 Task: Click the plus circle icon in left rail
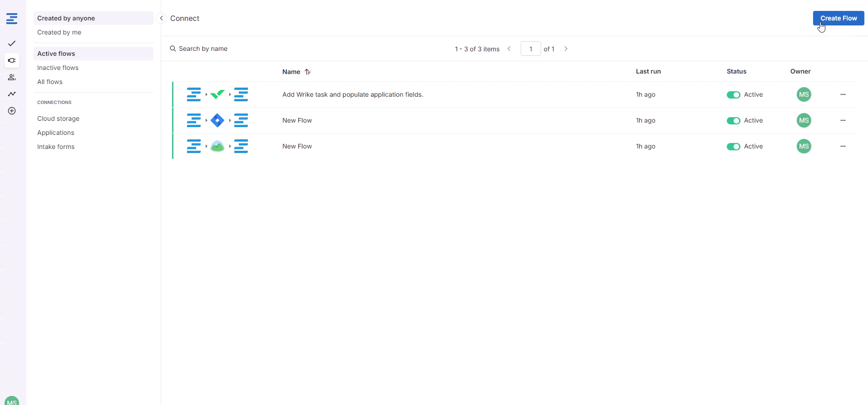[x=12, y=111]
